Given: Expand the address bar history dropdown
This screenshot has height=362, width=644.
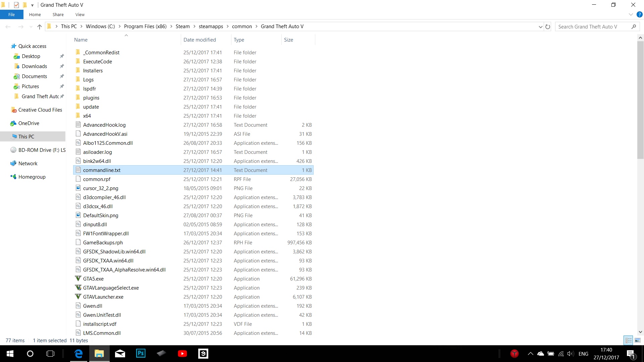Looking at the screenshot, I should (x=540, y=27).
